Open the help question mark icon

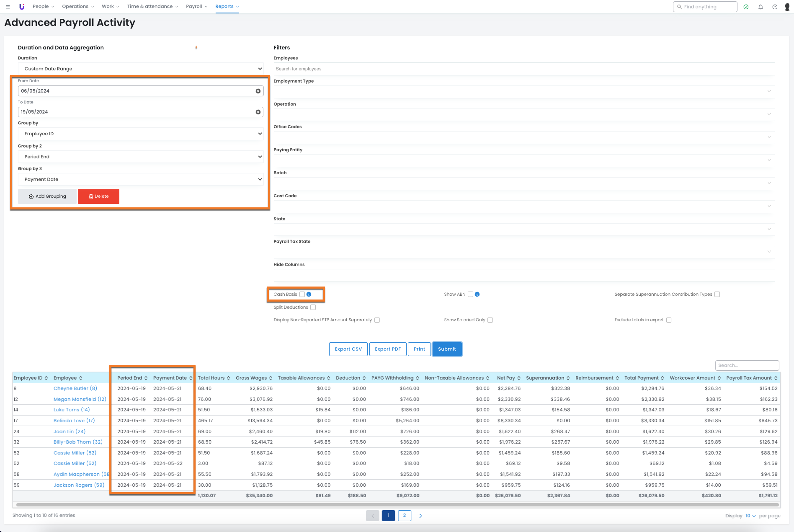pos(775,7)
